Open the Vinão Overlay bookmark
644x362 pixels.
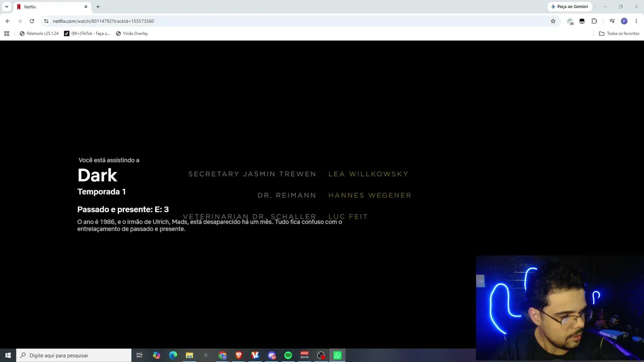[x=132, y=34]
